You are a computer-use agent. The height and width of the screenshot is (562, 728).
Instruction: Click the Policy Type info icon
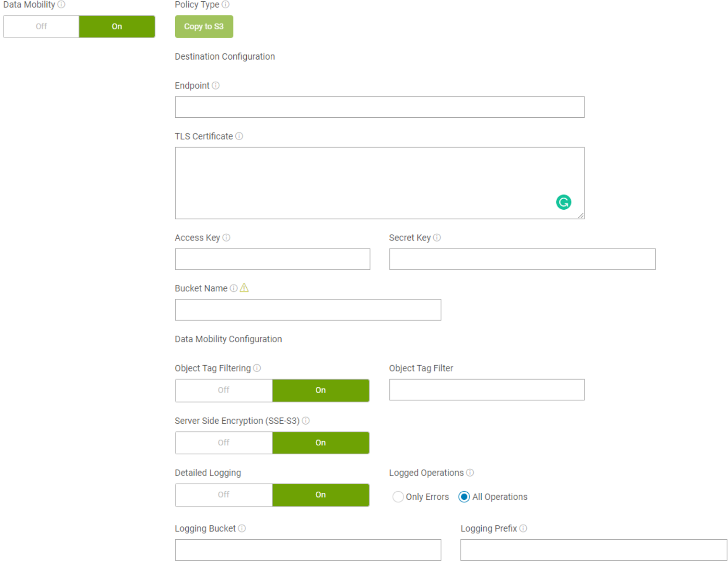pyautogui.click(x=225, y=5)
